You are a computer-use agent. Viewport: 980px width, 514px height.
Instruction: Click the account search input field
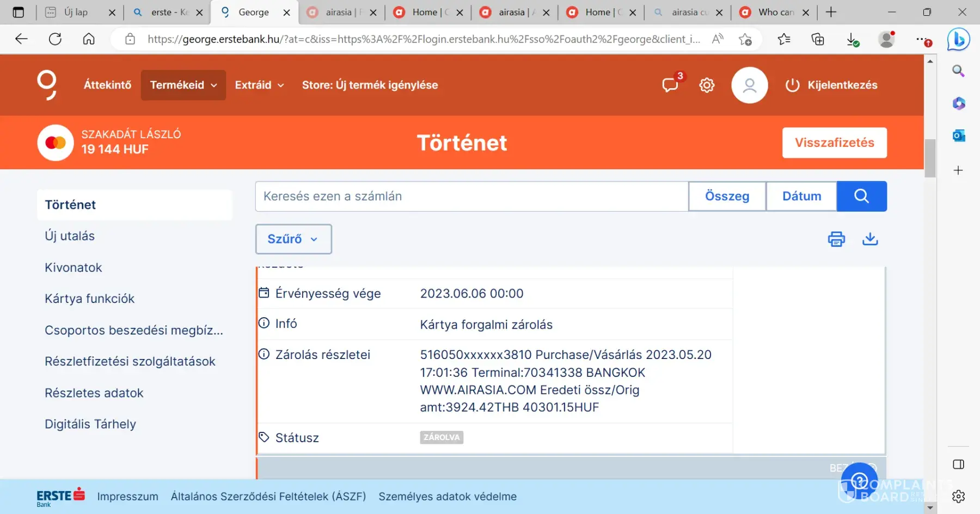471,196
